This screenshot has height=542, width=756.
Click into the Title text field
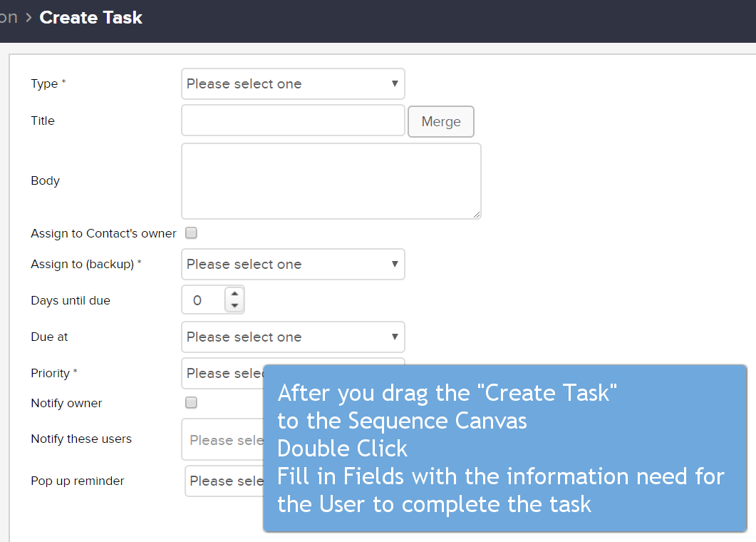[x=293, y=121]
